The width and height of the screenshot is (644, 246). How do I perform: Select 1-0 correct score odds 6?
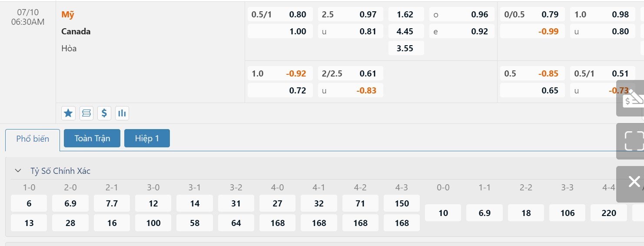coord(29,203)
